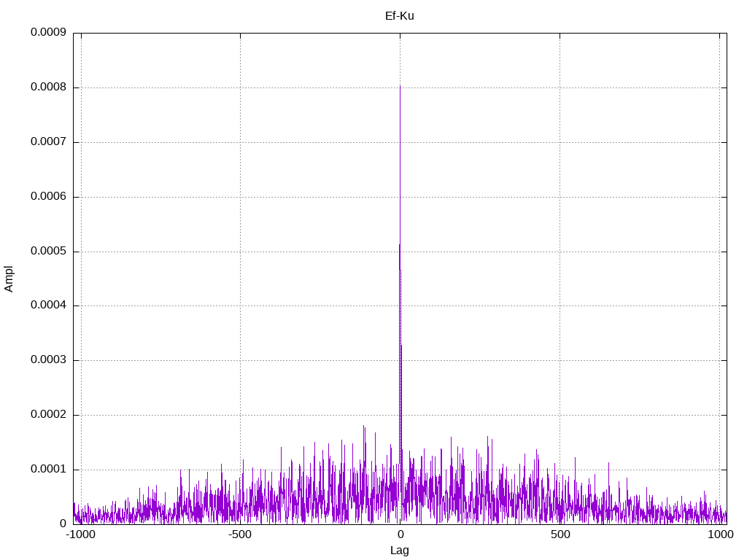Click the 0.0001 y-axis tick label
This screenshot has width=747, height=560.
click(49, 470)
